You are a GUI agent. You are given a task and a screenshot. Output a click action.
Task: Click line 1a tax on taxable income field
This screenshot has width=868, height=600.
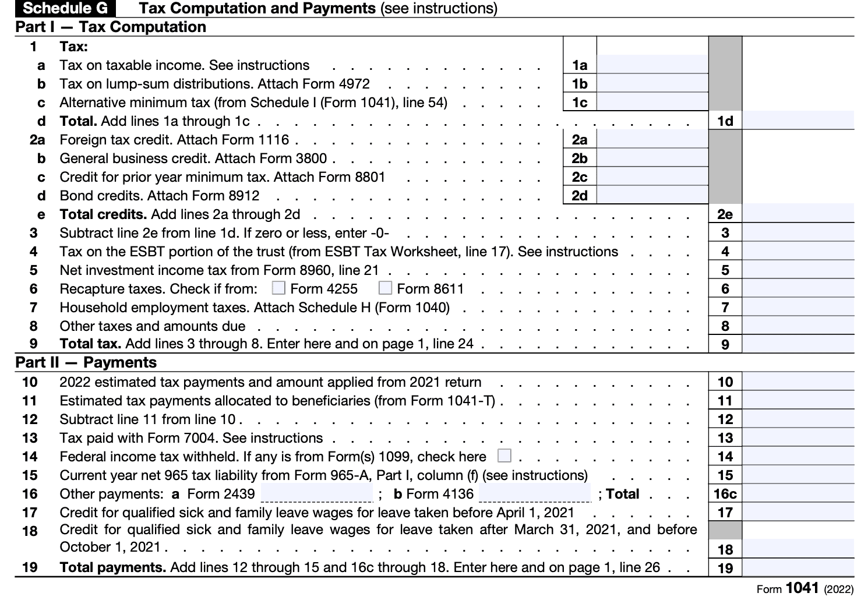pyautogui.click(x=651, y=65)
